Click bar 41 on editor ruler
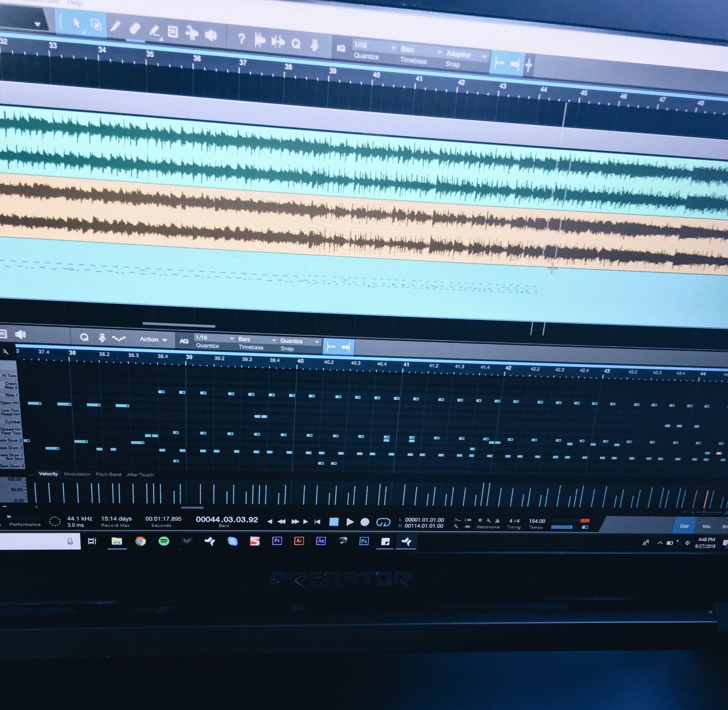 406,364
